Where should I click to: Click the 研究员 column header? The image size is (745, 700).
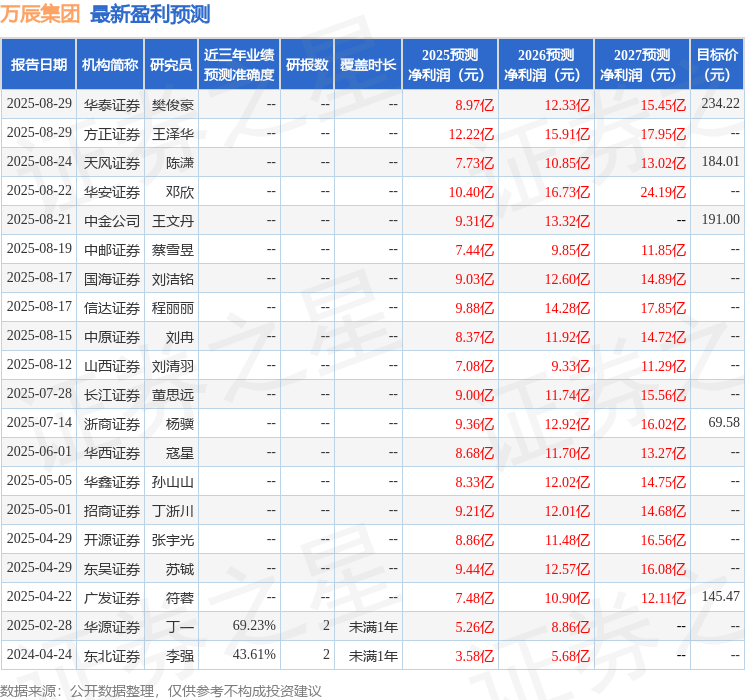pyautogui.click(x=171, y=65)
